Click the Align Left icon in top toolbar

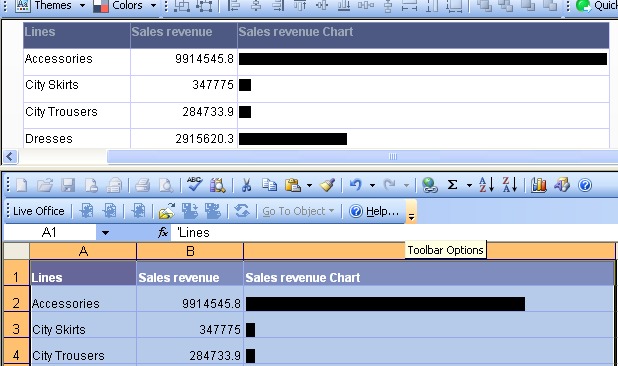[234, 6]
